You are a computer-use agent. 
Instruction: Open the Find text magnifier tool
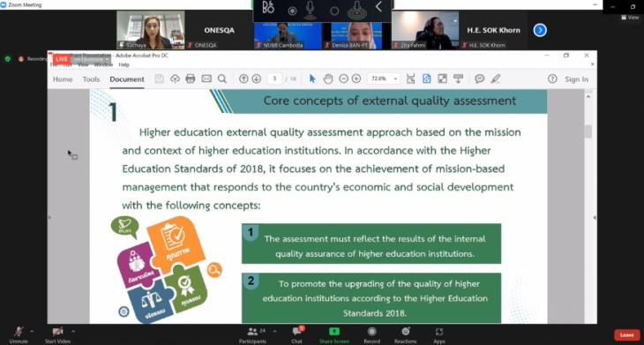(x=222, y=79)
